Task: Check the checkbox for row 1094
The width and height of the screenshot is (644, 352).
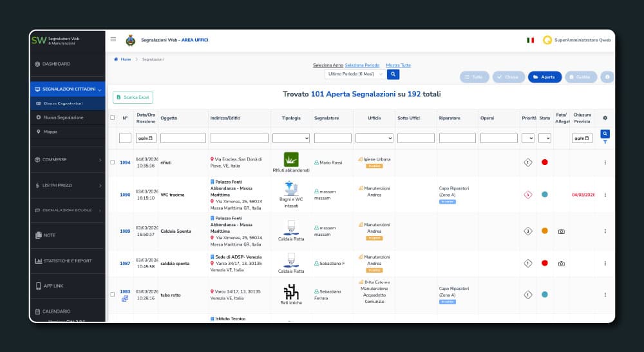Action: (113, 162)
